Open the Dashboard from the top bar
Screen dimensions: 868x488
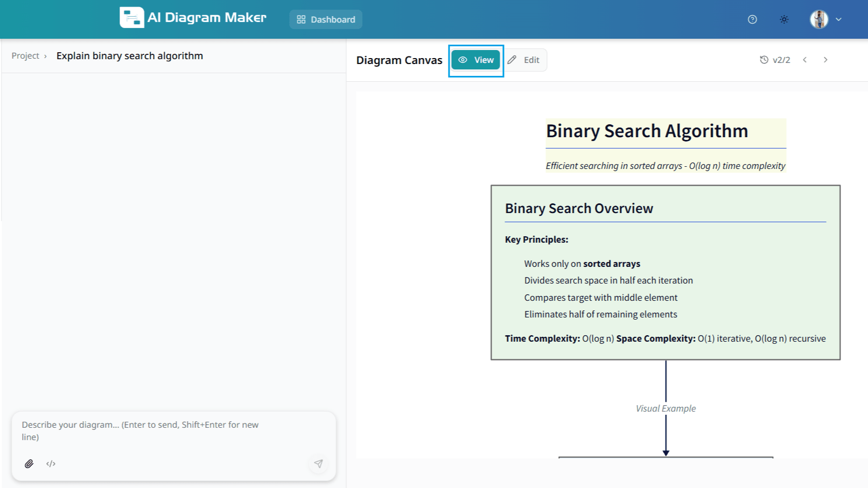326,19
